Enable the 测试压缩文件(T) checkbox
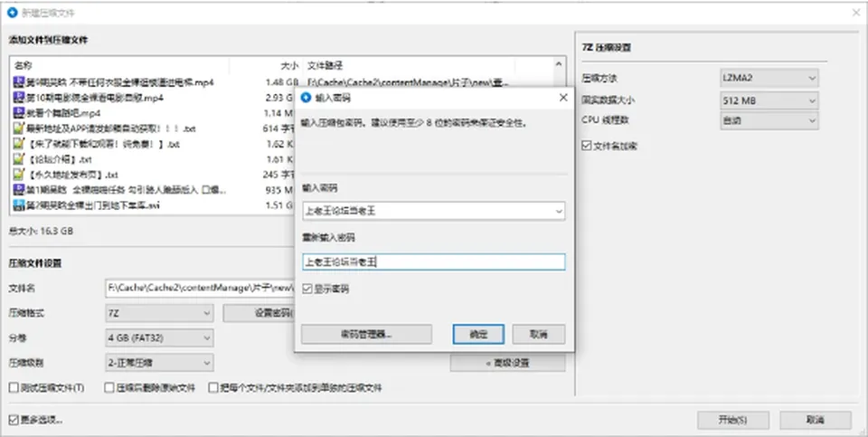 (14, 388)
